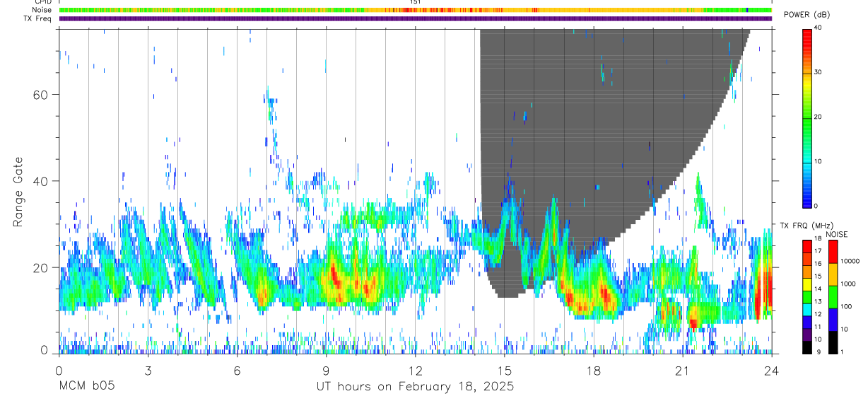Click x-axis tick label '21'
This screenshot has height=401, width=868.
[682, 371]
